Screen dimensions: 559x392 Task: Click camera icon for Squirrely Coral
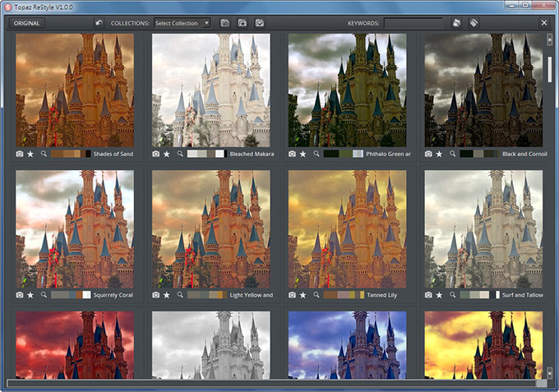(x=20, y=295)
